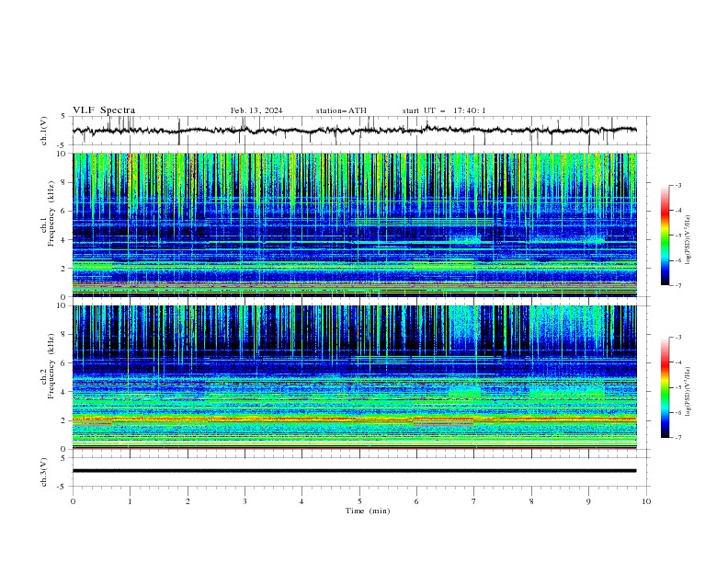Click time axis tick label "0"
Viewport: 728px width, 563px height.
[73, 501]
